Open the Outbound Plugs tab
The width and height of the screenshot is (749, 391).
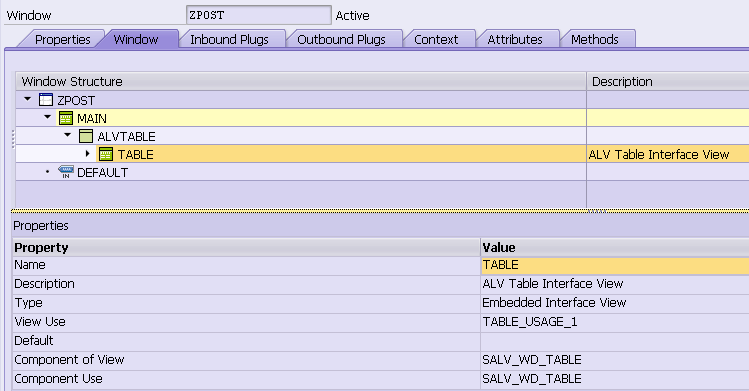click(x=341, y=39)
